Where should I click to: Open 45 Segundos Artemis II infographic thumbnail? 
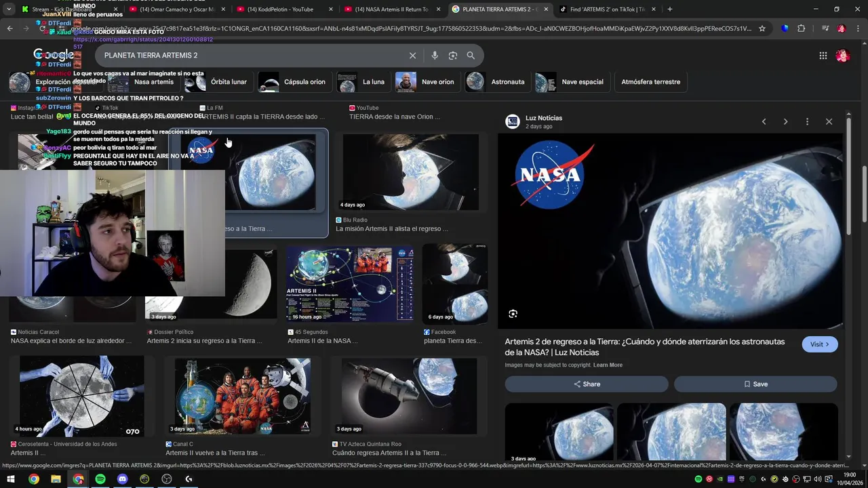350,283
